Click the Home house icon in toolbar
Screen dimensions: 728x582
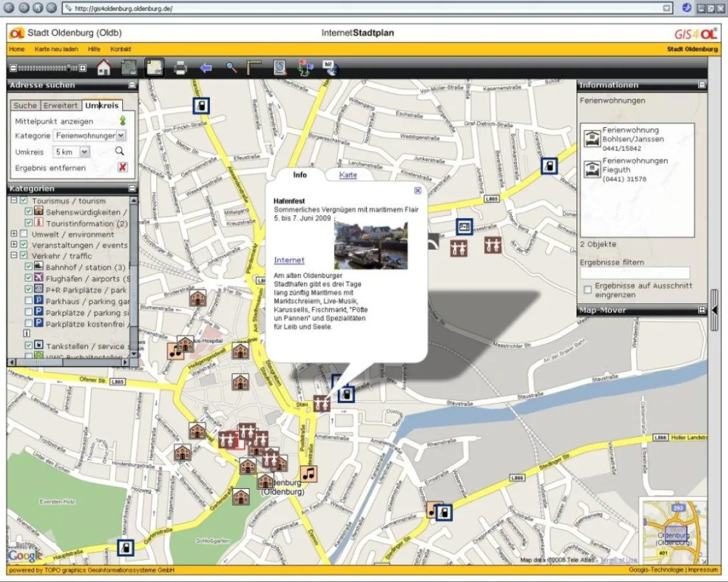(104, 68)
